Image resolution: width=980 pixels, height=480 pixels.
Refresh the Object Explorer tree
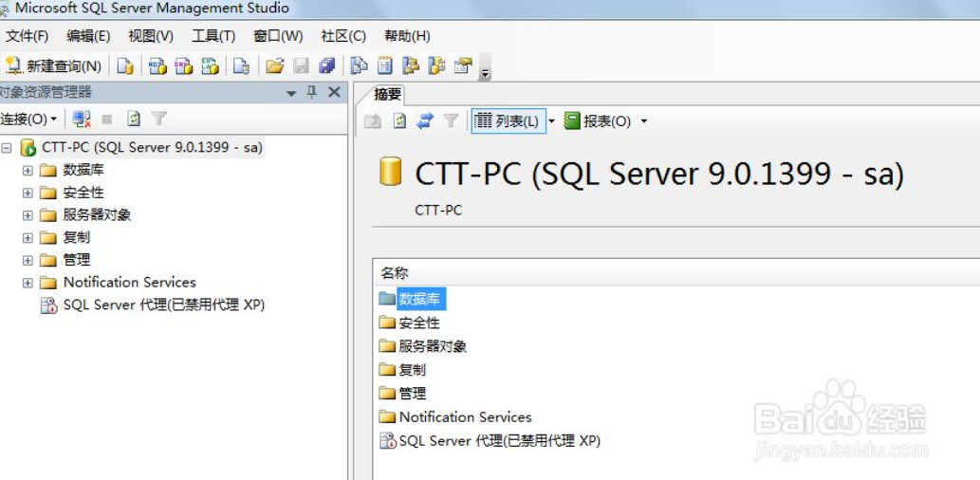tap(133, 119)
